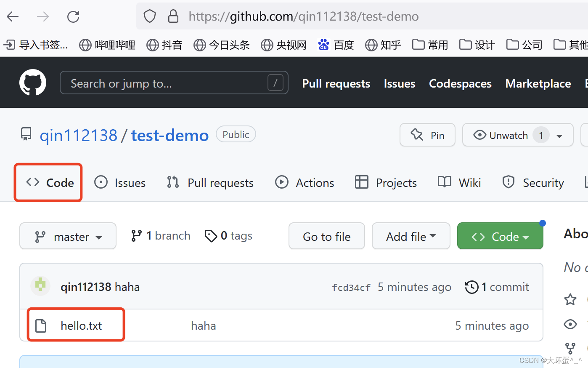
Task: Open the master branch dropdown
Action: 68,236
